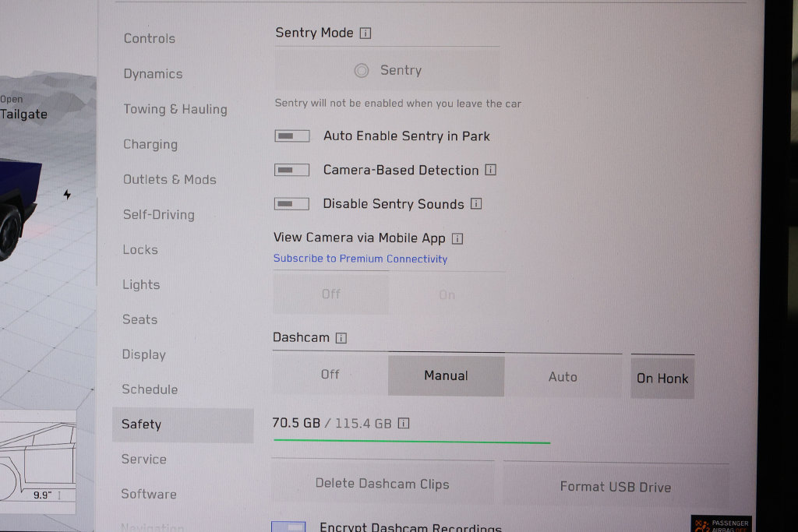Viewport: 798px width, 532px height.
Task: Open the Locks menu
Action: (x=140, y=250)
